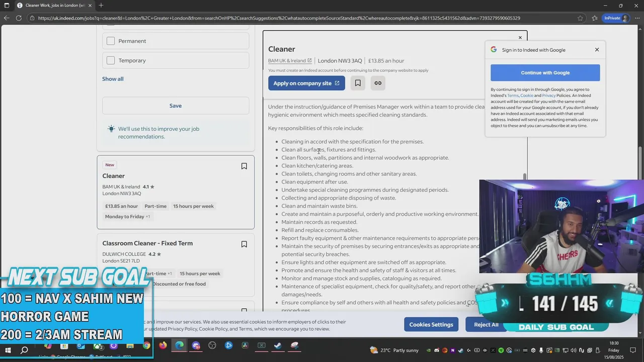644x362 pixels.
Task: Open Edge settings and more menu
Action: pyautogui.click(x=636, y=18)
